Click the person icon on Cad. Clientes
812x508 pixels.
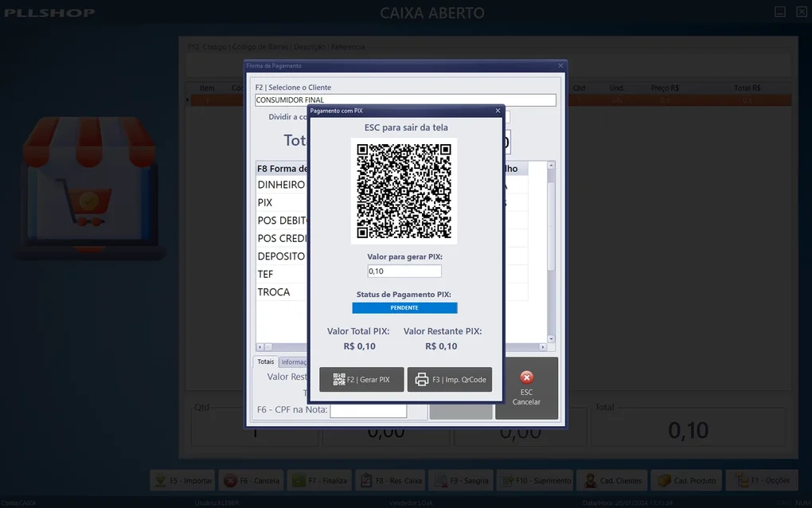click(x=591, y=481)
